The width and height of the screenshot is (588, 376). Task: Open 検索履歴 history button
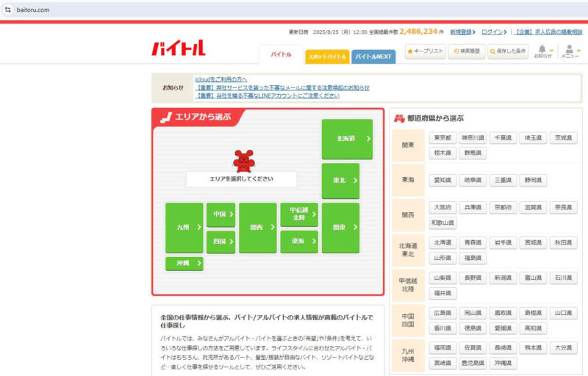coord(467,51)
